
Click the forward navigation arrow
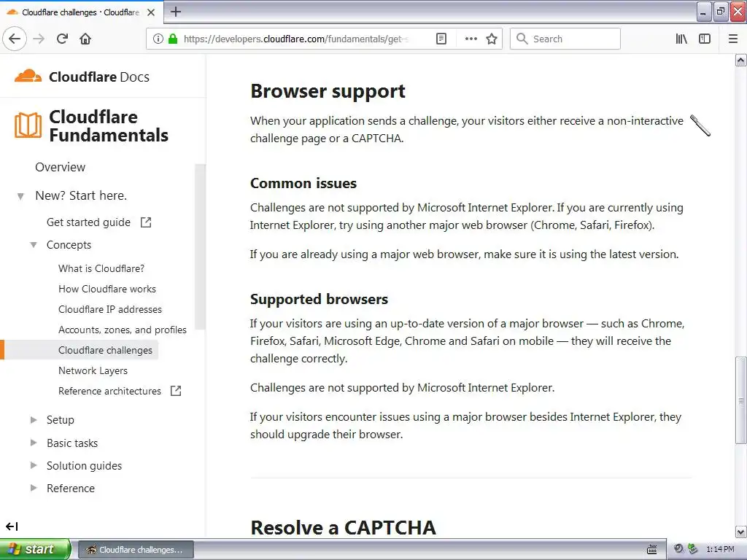click(x=39, y=39)
